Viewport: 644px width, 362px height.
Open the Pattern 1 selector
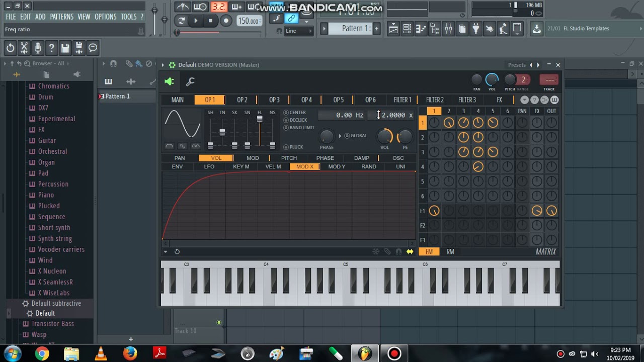(350, 29)
